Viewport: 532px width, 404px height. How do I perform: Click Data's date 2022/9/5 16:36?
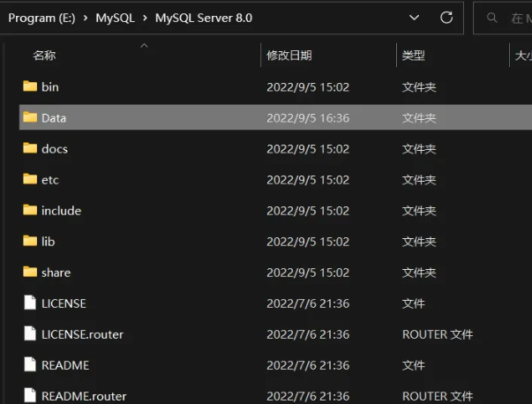[308, 118]
